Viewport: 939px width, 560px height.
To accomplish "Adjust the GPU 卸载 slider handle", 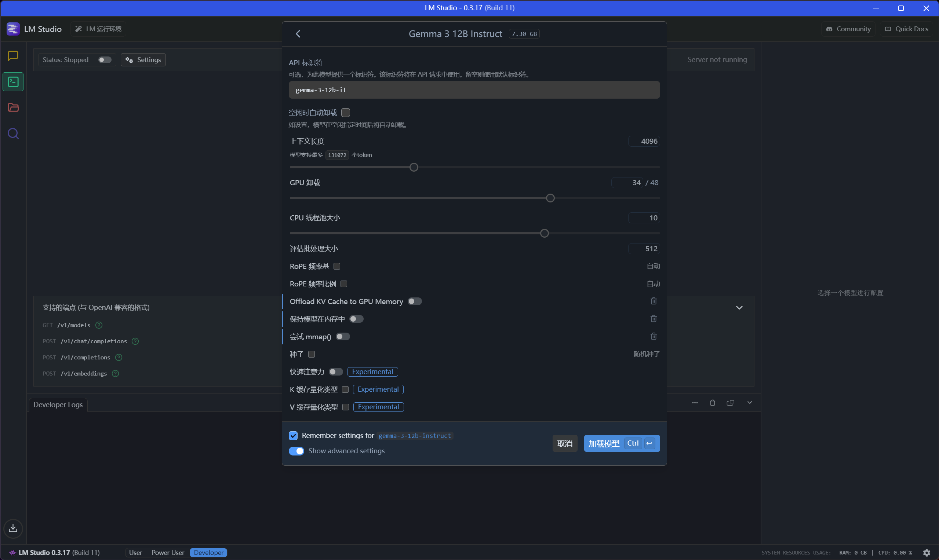I will point(550,198).
